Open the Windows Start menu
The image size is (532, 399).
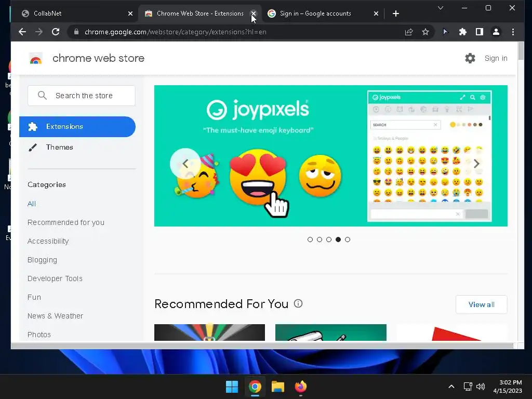point(232,387)
